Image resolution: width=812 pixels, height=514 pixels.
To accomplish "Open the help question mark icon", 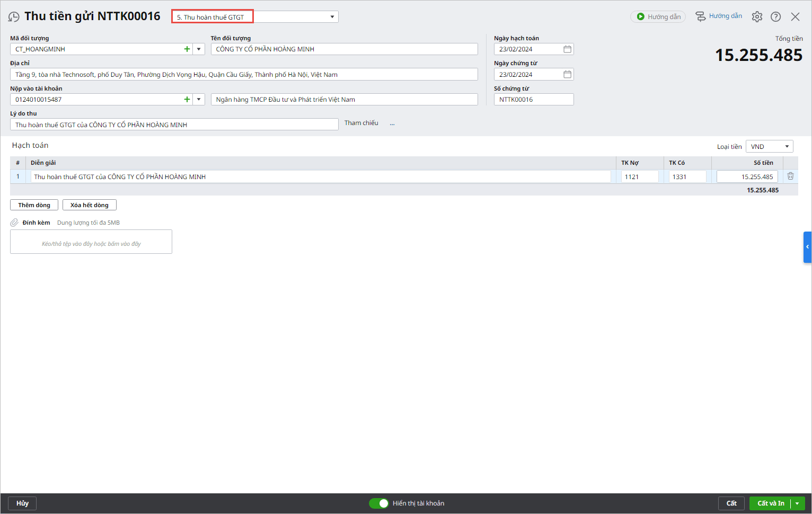I will (775, 17).
